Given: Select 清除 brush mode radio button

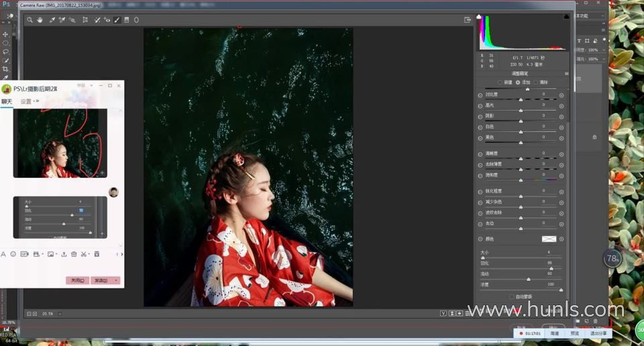Looking at the screenshot, I should click(x=535, y=82).
